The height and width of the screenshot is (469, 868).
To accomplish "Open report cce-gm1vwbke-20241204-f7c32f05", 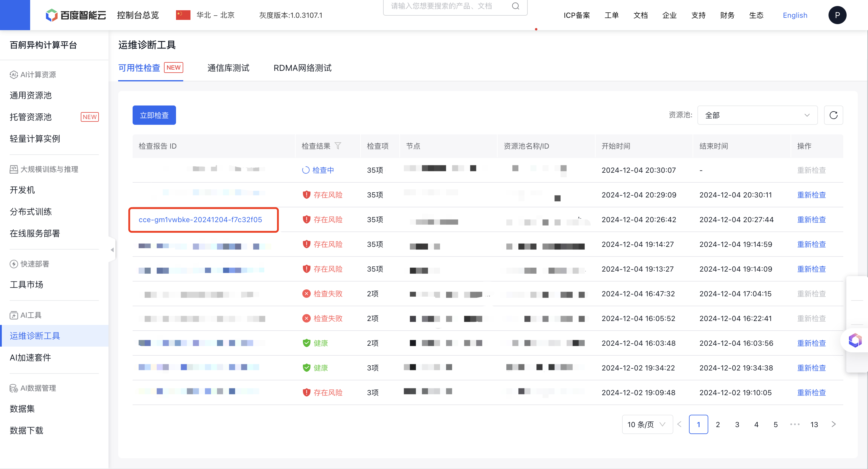I will pos(200,220).
